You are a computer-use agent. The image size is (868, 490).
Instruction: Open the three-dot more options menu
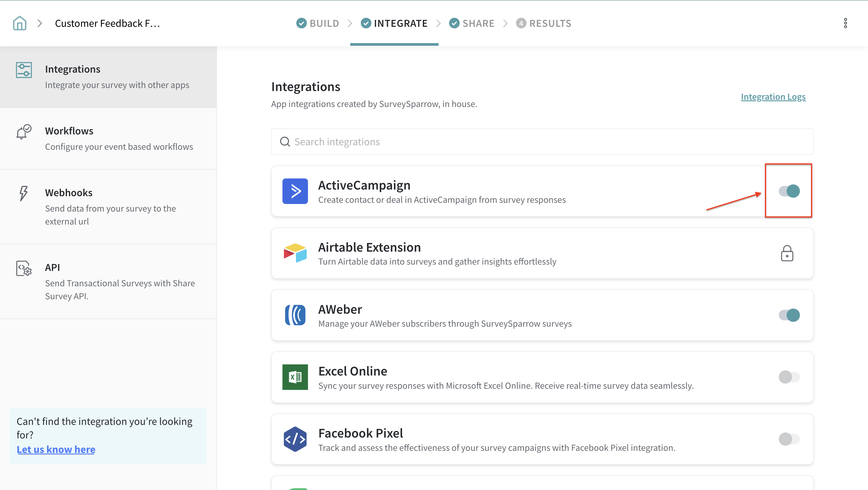click(x=845, y=23)
